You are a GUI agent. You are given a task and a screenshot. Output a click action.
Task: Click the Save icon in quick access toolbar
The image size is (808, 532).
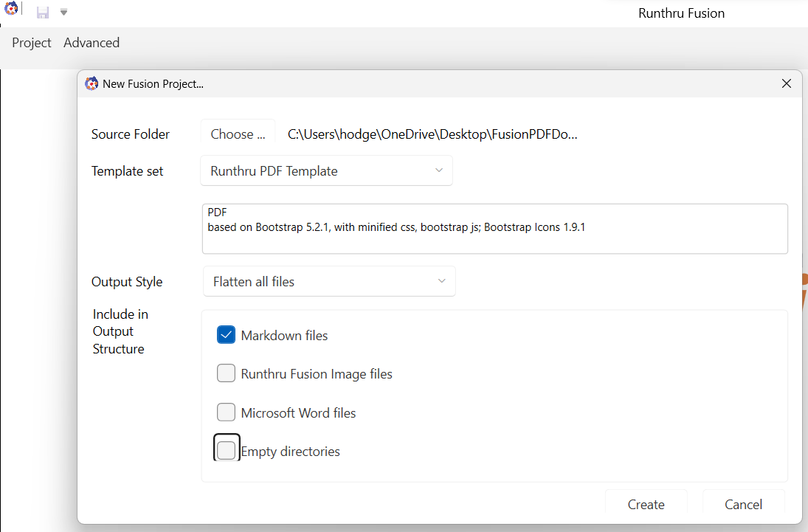click(43, 13)
